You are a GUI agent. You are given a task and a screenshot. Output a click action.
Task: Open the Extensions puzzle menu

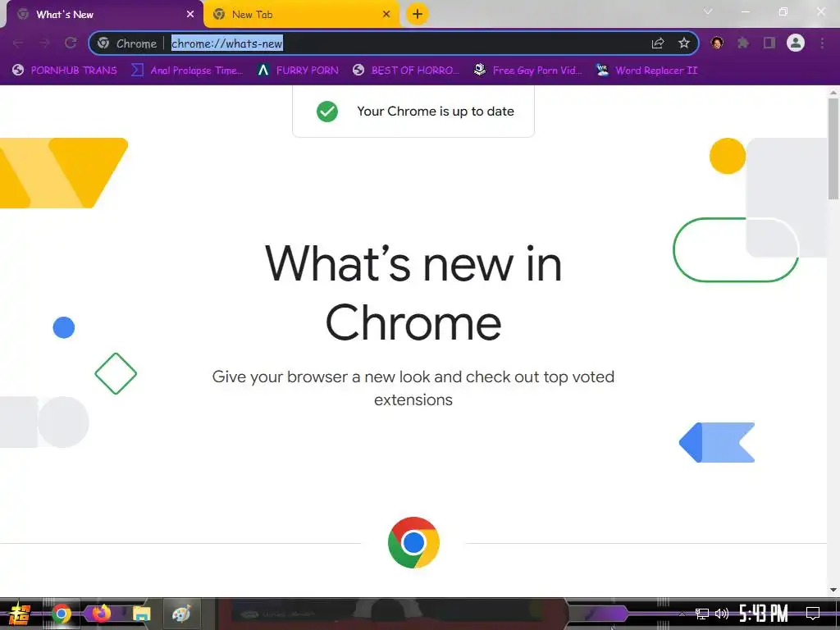743,43
